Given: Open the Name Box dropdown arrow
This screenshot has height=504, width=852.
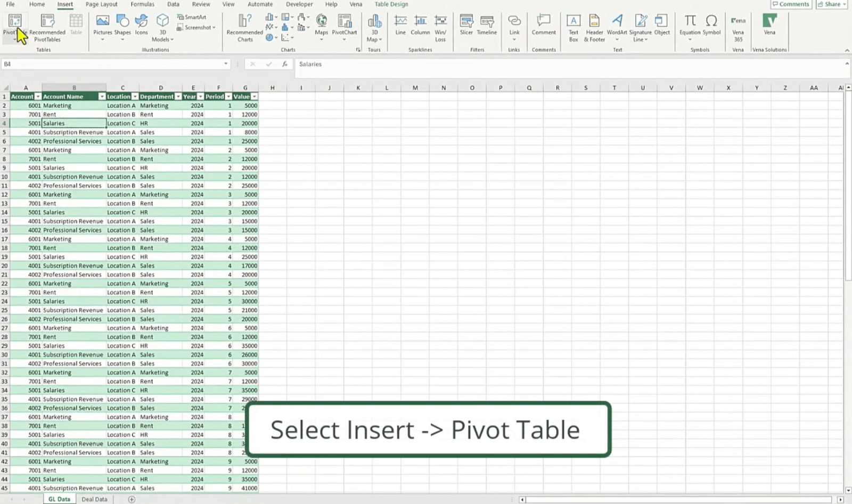Looking at the screenshot, I should pos(225,64).
